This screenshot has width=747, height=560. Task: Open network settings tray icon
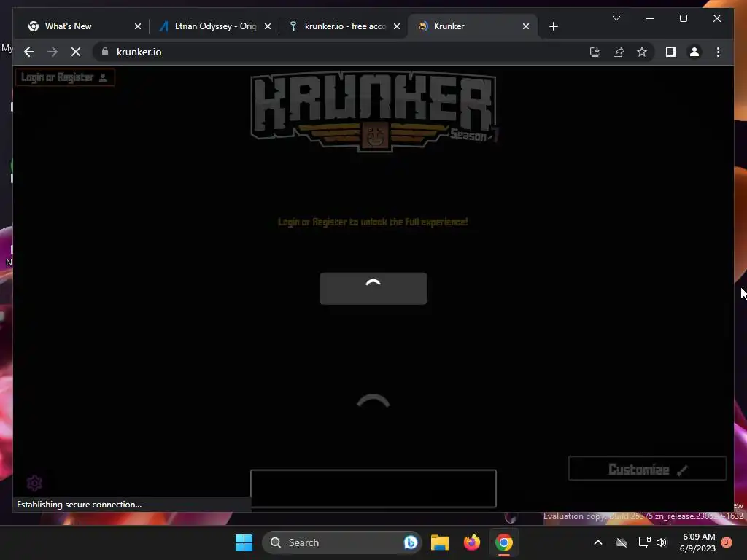644,542
